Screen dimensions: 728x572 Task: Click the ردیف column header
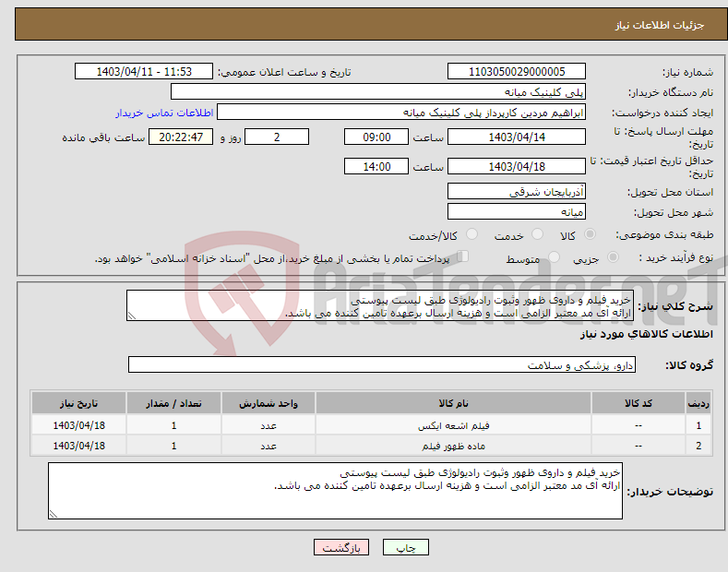pos(698,403)
